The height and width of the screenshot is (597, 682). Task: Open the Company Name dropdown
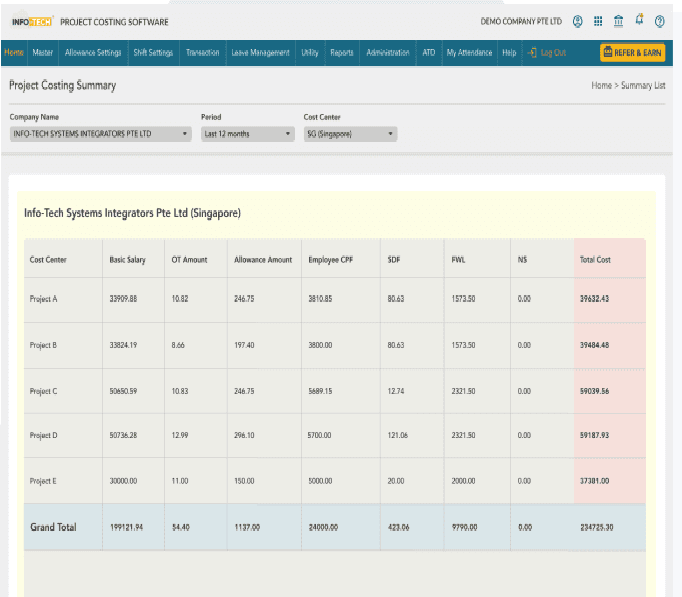100,134
